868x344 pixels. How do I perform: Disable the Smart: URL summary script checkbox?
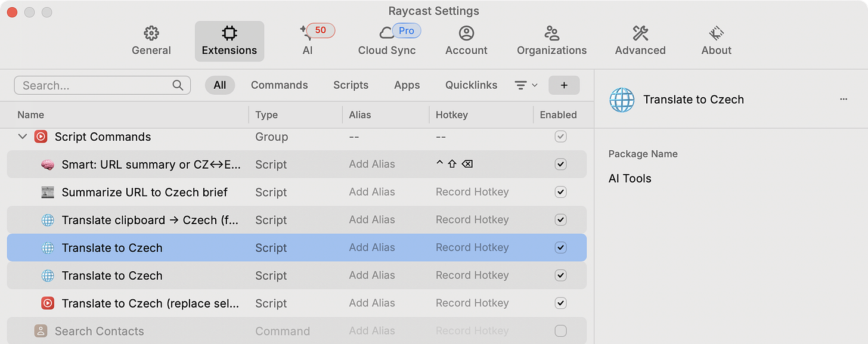tap(560, 165)
